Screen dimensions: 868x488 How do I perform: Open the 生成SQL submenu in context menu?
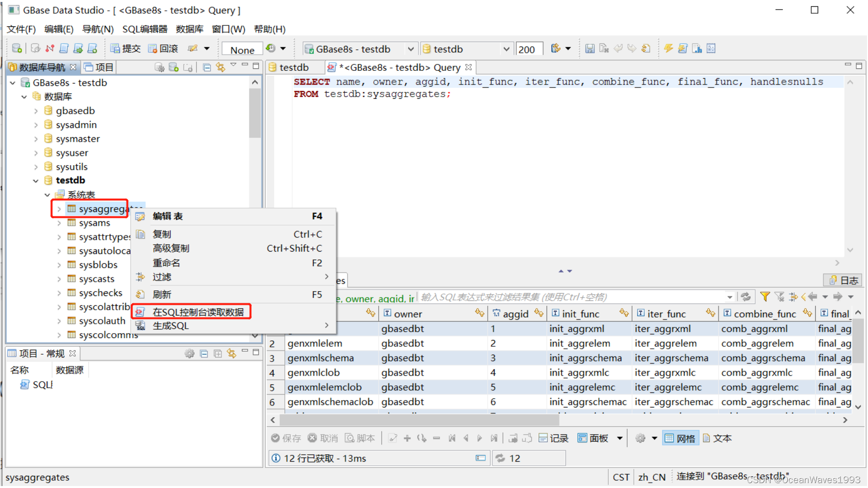(234, 326)
